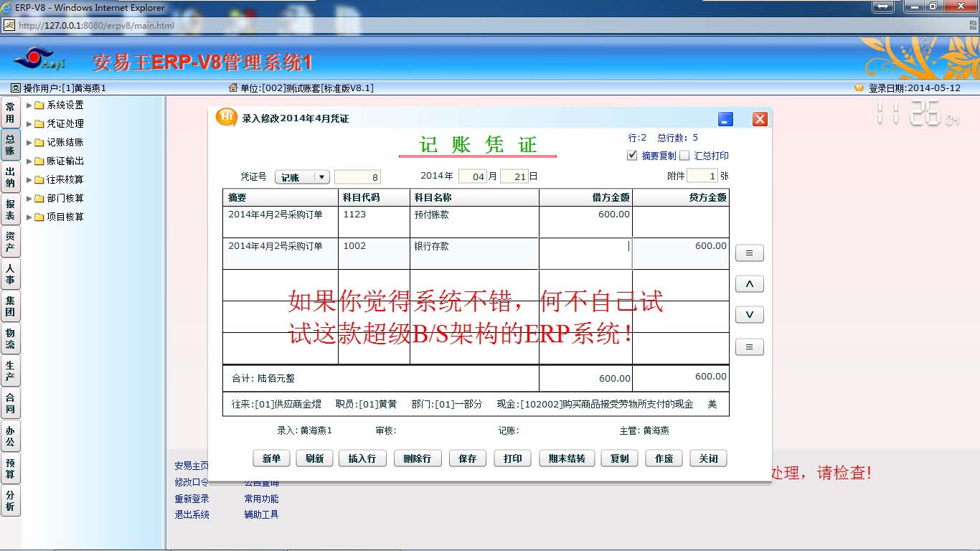The image size is (980, 551).
Task: Expand the 系统设置 tree node
Action: point(29,105)
